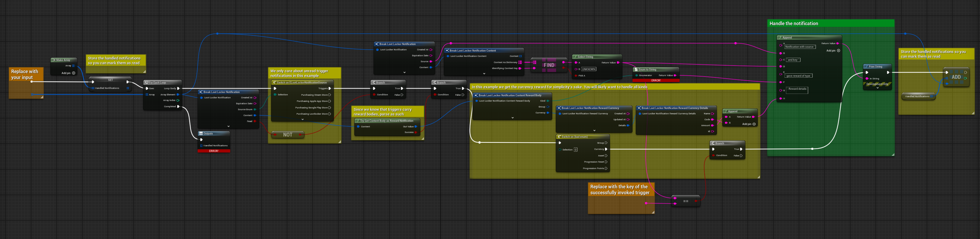This screenshot has width=980, height=239.
Task: Select the Outputs node header icon
Action: (x=201, y=134)
